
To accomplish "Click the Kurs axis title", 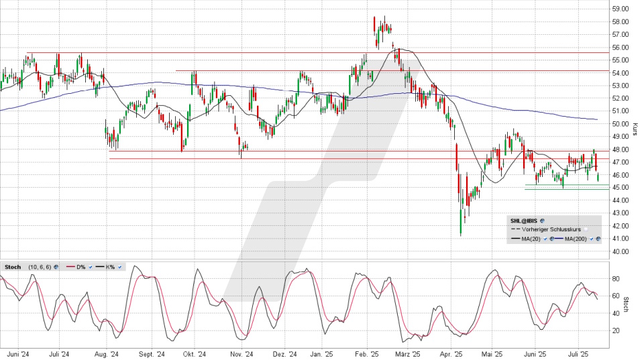I will tap(635, 129).
